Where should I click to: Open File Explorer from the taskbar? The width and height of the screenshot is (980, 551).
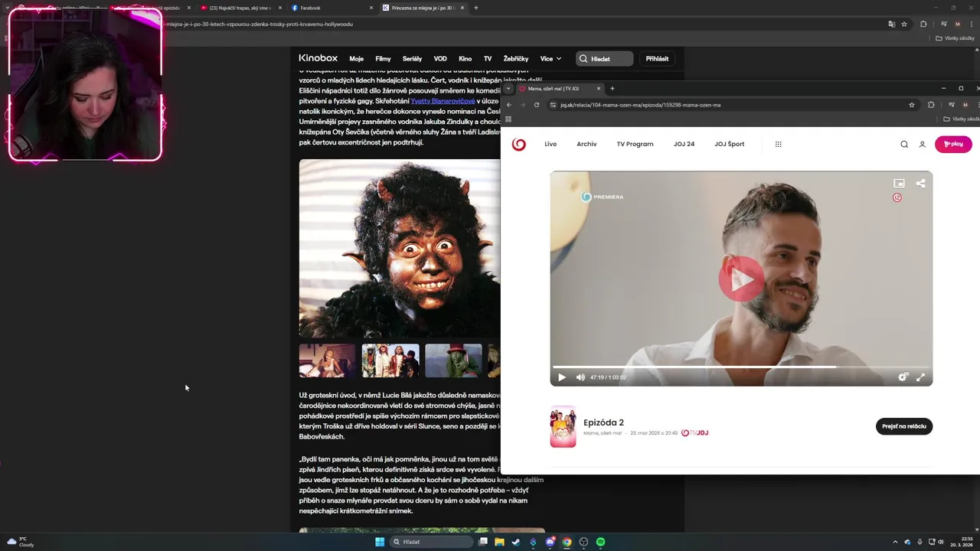click(499, 542)
